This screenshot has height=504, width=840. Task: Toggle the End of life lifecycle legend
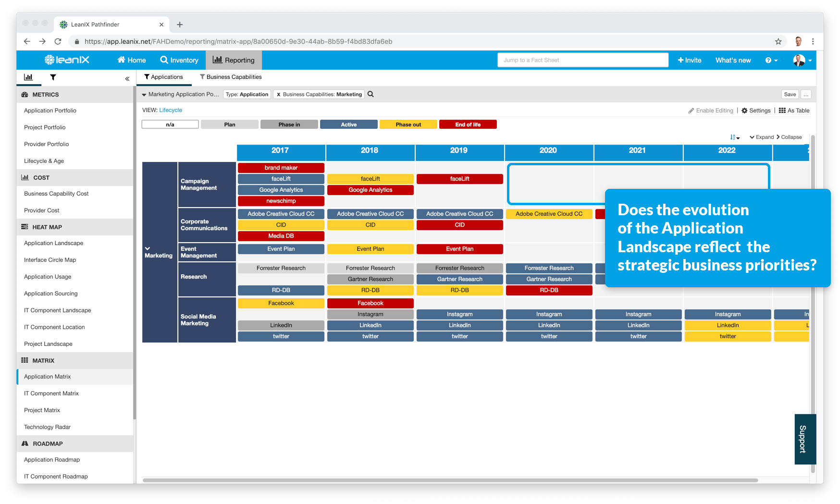[x=468, y=124]
